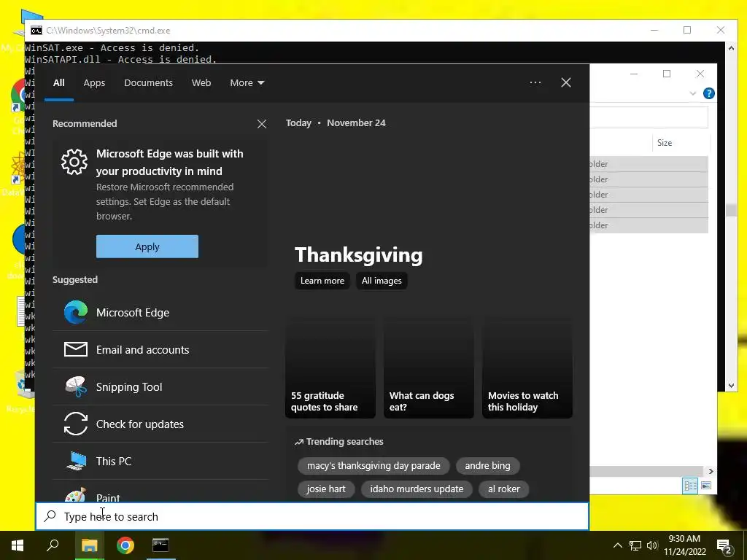747x560 pixels.
Task: Search al roker trending topic
Action: click(503, 489)
